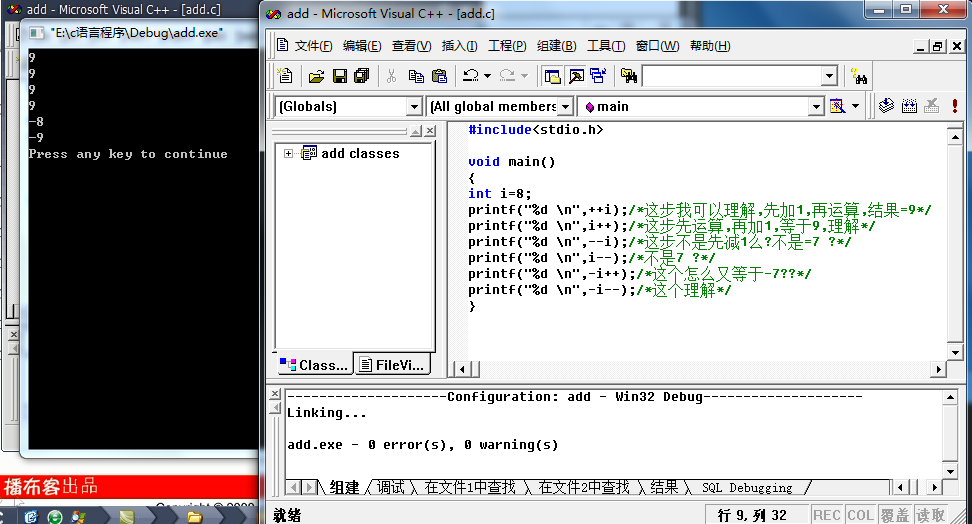Open the 帮助(H) menu
Screen dimensions: 972x524
tap(710, 46)
